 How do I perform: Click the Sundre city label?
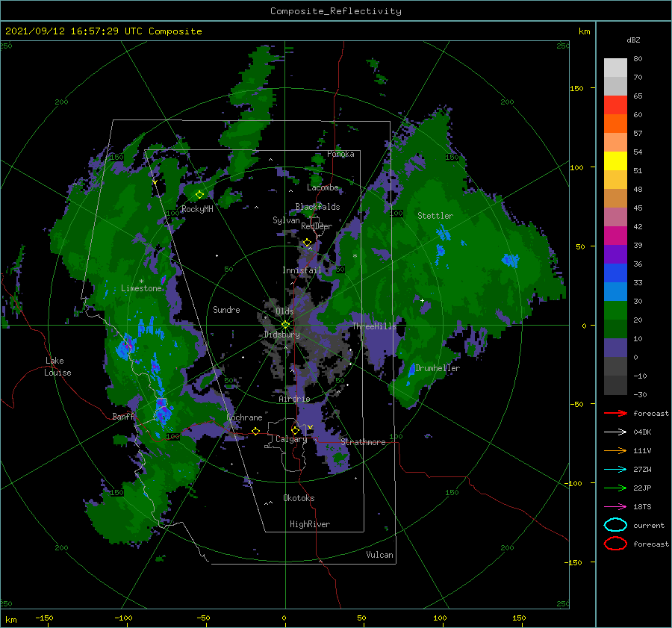pyautogui.click(x=226, y=309)
